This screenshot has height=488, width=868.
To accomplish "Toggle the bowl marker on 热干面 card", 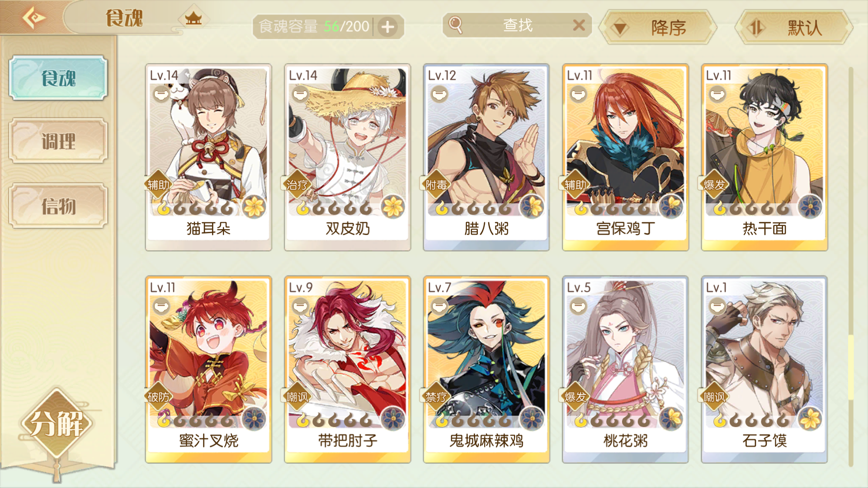I will 717,95.
